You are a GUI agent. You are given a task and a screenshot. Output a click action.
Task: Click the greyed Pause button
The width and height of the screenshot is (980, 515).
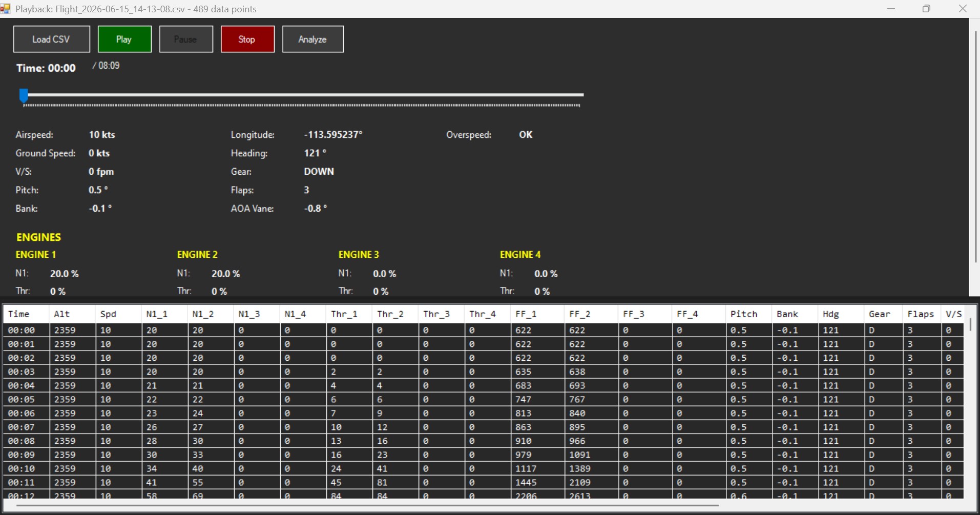tap(186, 39)
